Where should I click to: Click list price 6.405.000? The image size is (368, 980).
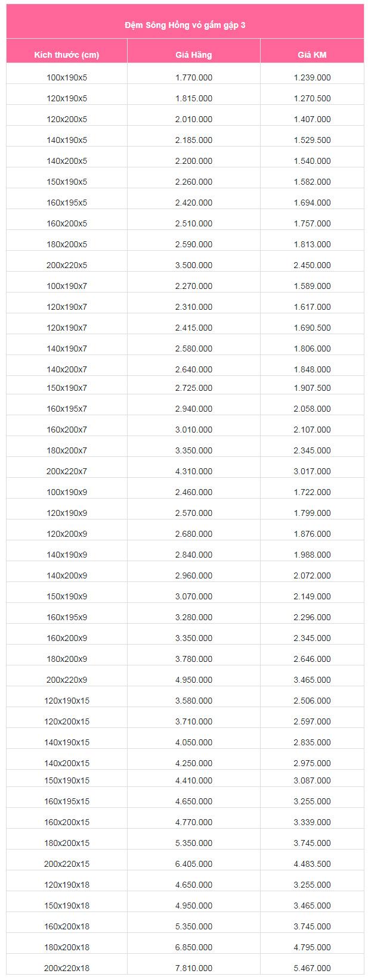194,864
